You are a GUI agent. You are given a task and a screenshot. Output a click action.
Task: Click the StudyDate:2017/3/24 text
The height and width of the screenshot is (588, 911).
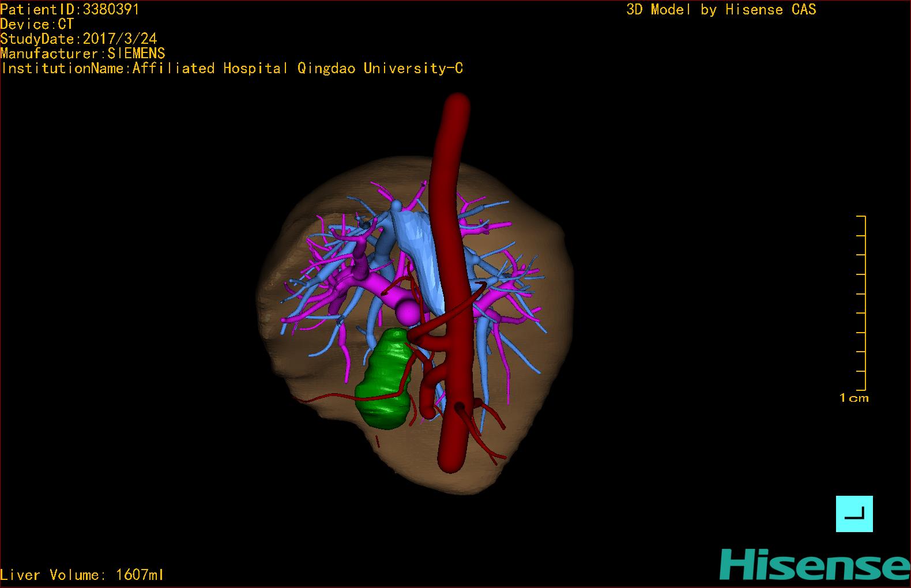pyautogui.click(x=78, y=39)
